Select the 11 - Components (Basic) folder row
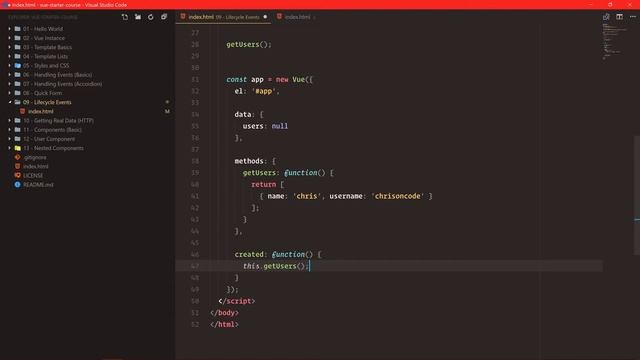This screenshot has width=640, height=360. click(x=88, y=130)
